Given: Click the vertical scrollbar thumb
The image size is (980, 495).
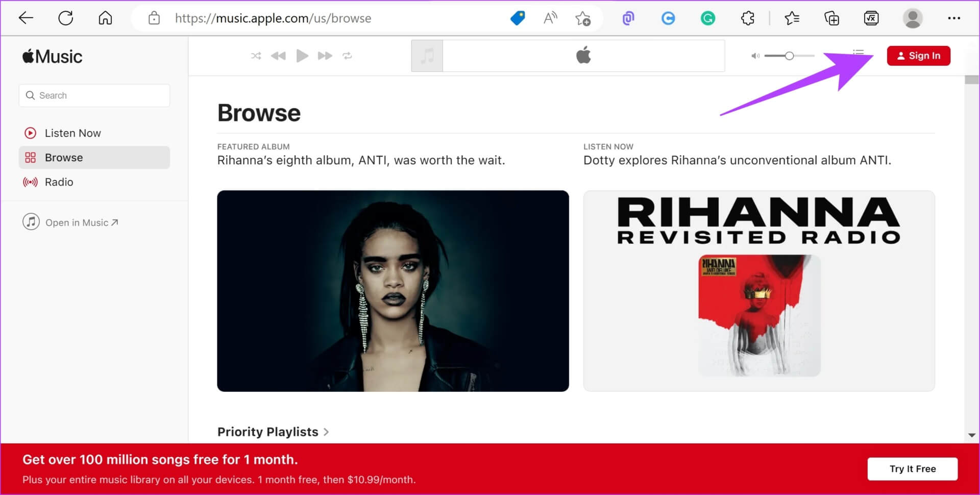Looking at the screenshot, I should click(972, 80).
